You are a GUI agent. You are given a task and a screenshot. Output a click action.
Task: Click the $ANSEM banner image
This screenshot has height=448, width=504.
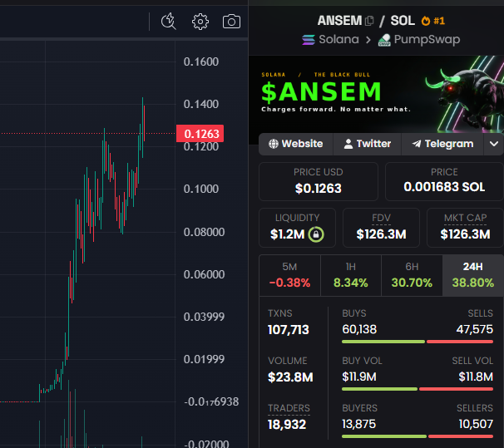coord(377,94)
